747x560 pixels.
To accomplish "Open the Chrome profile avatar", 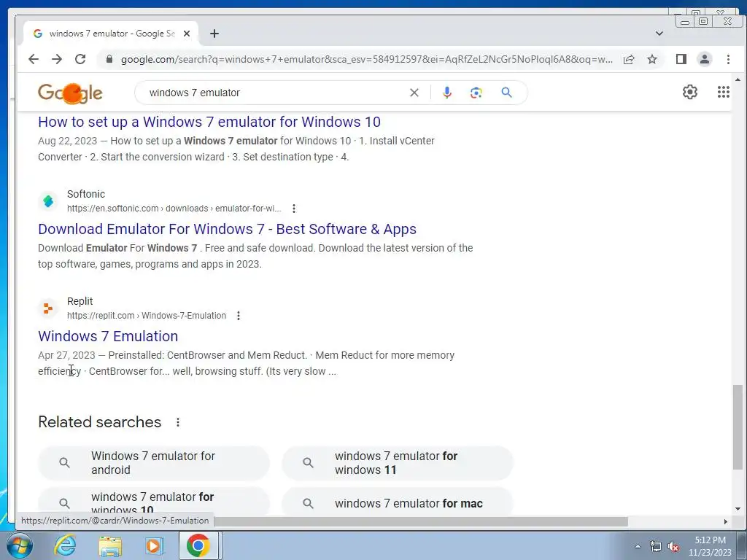I will pyautogui.click(x=705, y=59).
